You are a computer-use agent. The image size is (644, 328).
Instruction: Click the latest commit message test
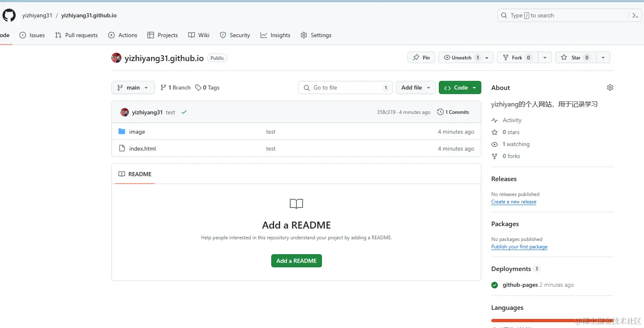point(170,112)
